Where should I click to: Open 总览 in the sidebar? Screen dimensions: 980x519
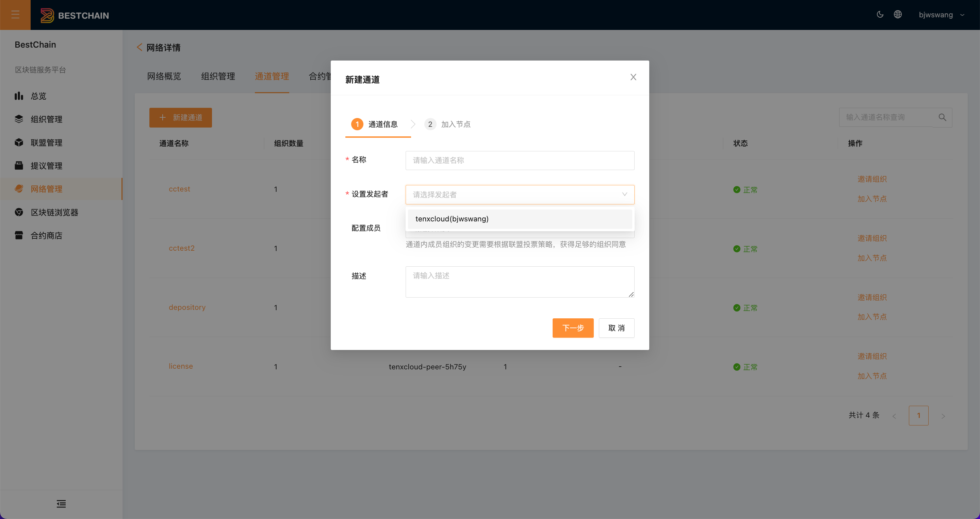tap(61, 96)
